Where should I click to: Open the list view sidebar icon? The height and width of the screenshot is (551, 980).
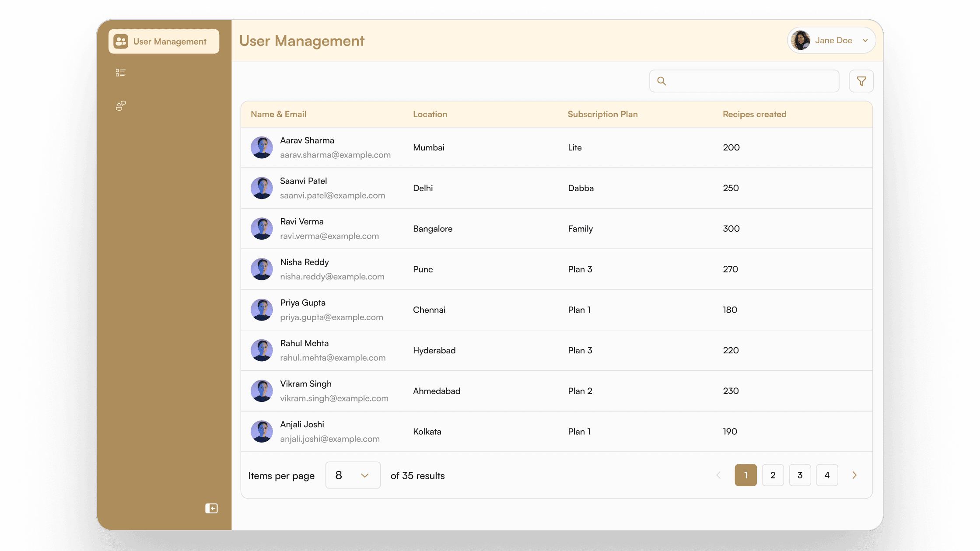point(121,73)
